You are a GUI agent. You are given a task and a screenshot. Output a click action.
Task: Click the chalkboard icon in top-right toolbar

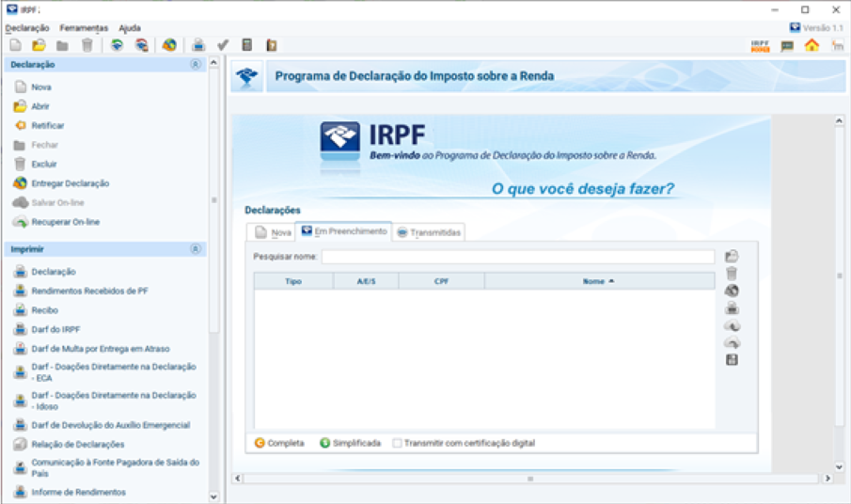(x=787, y=46)
